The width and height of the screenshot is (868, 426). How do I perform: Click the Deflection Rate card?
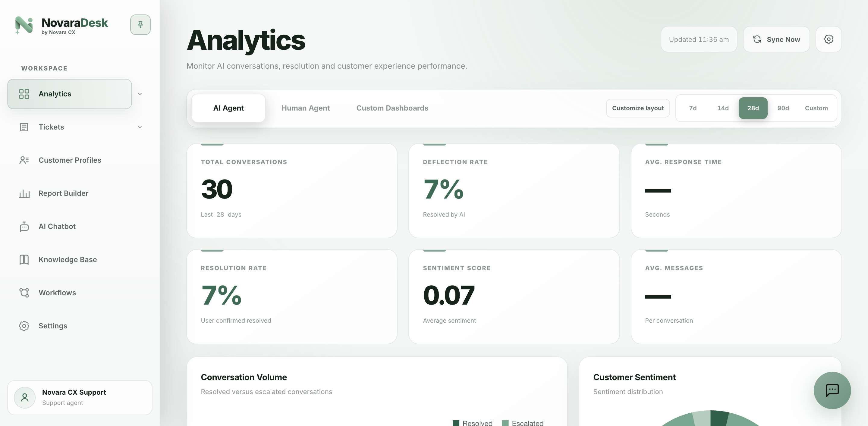[514, 191]
